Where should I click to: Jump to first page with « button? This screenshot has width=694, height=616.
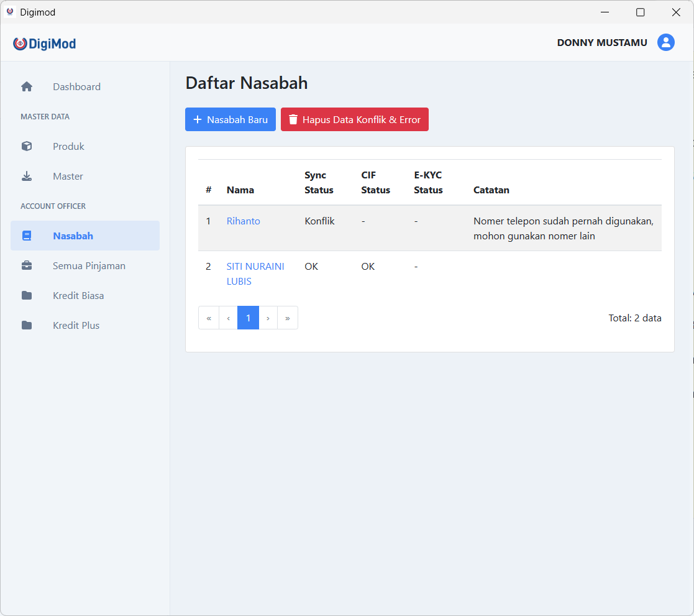click(x=209, y=318)
